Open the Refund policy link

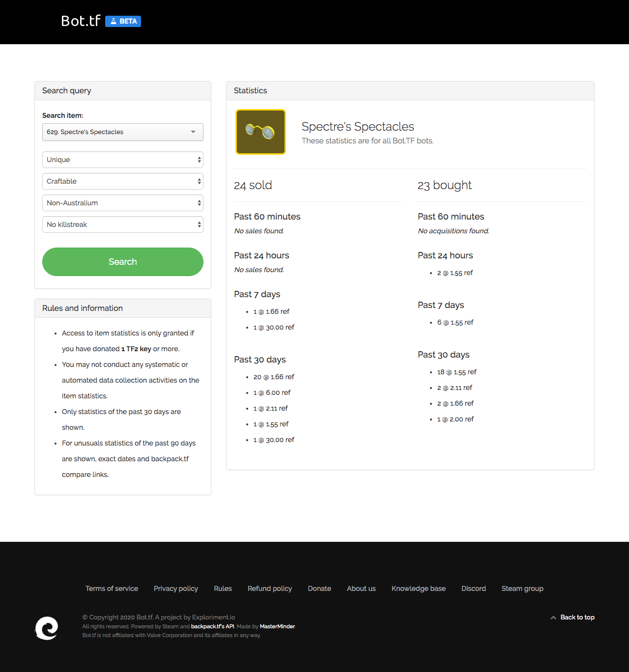click(270, 588)
